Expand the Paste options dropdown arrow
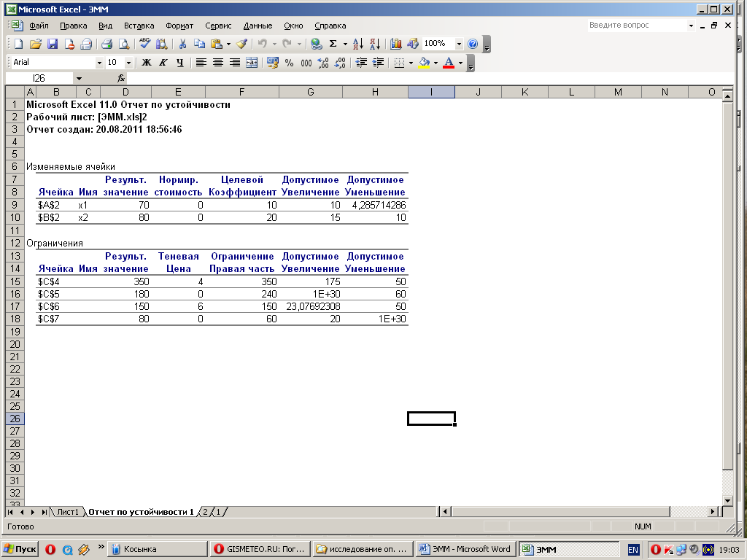Image resolution: width=747 pixels, height=560 pixels. point(228,44)
